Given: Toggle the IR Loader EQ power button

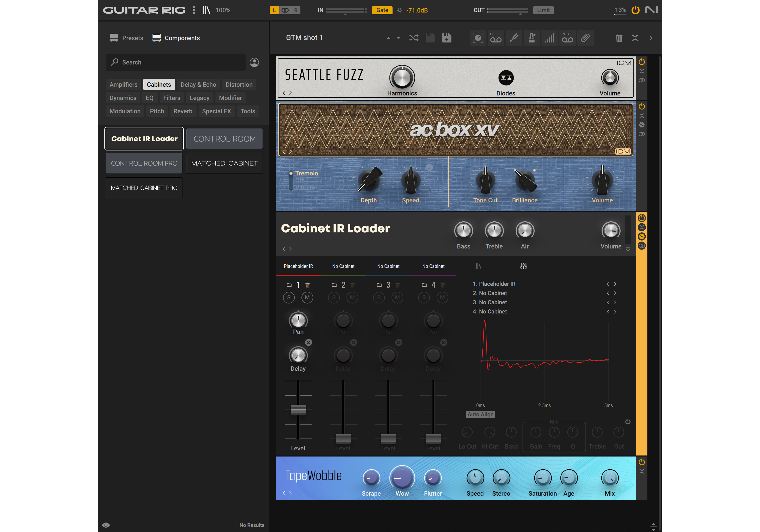Looking at the screenshot, I should pos(628,422).
